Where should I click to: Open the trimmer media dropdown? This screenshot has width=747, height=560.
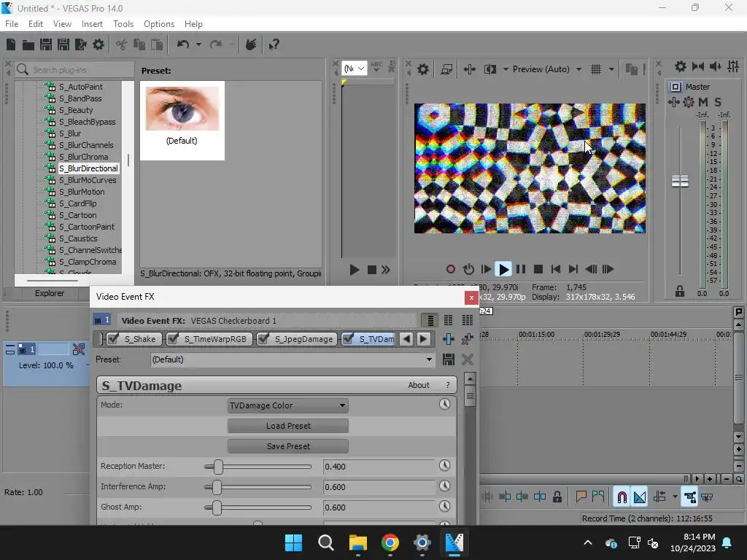click(x=354, y=69)
